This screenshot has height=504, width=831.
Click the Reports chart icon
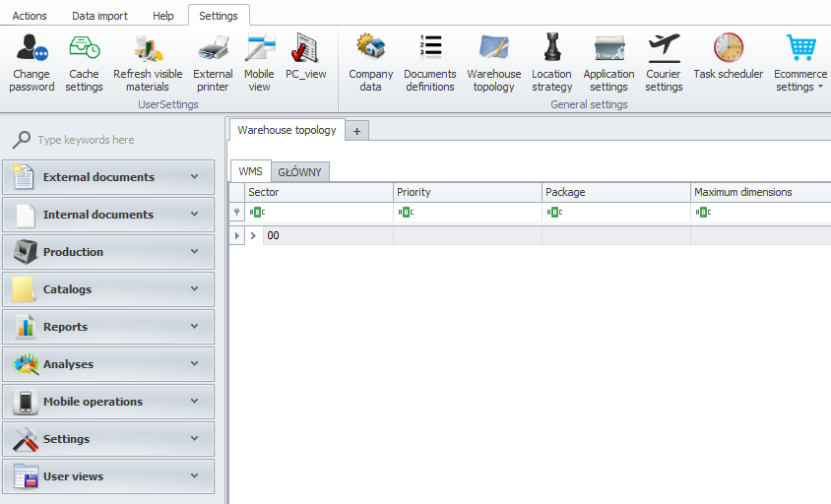pos(26,327)
